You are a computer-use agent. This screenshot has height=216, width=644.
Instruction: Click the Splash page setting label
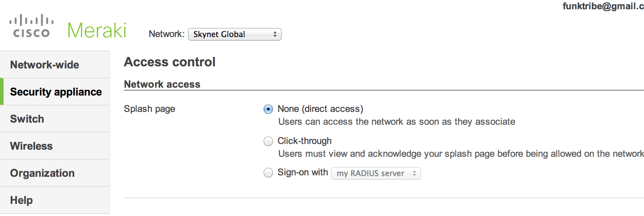[149, 109]
